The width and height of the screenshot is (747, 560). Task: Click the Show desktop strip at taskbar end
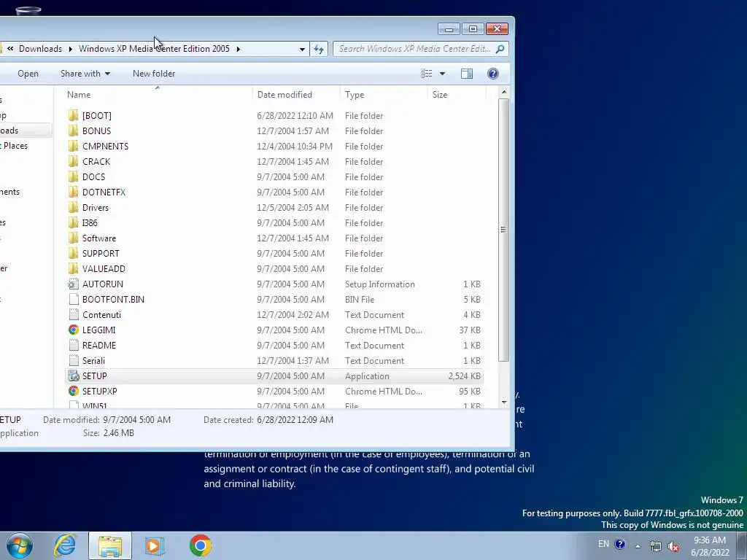click(x=742, y=545)
